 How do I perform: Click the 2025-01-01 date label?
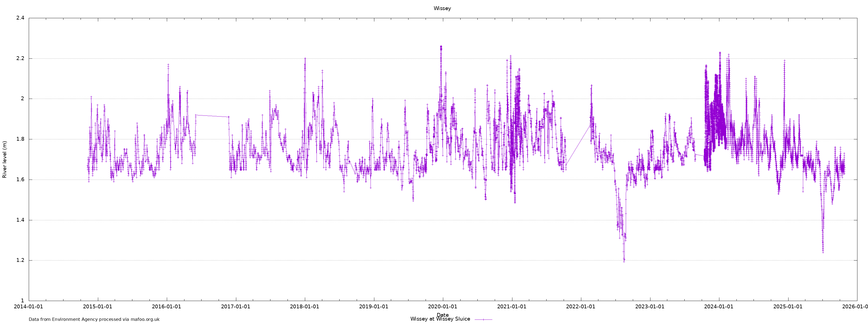tap(788, 306)
